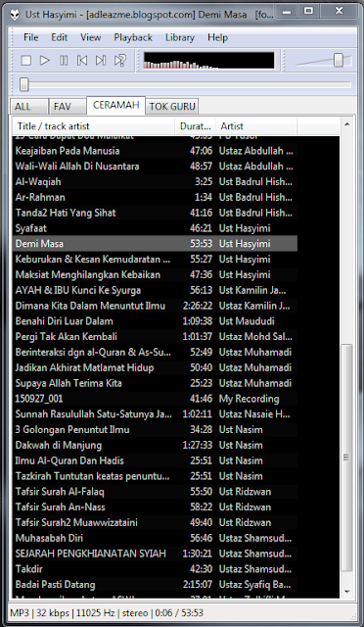Click the foobar2000 alien icon in title bar
The image size is (364, 627).
16,14
